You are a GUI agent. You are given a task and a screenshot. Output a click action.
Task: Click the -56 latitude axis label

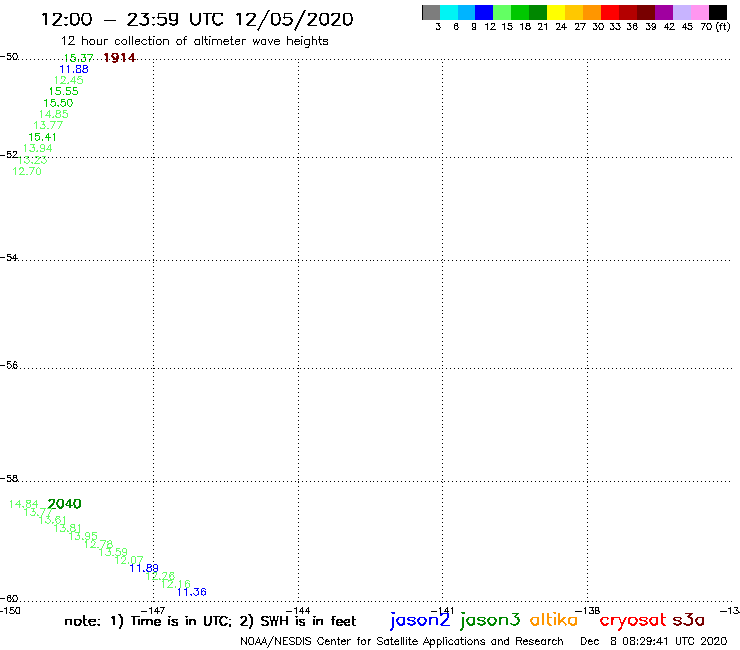tap(9, 365)
